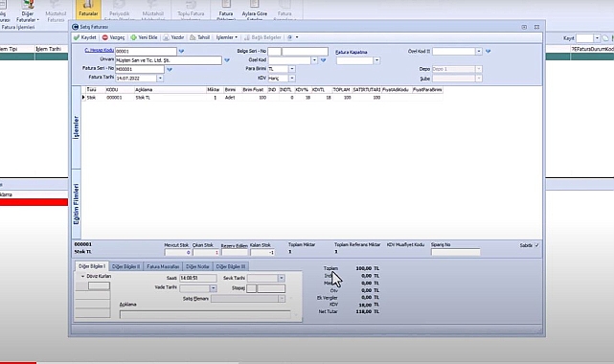
Task: Open the Faturalar ribbon button
Action: point(88,10)
